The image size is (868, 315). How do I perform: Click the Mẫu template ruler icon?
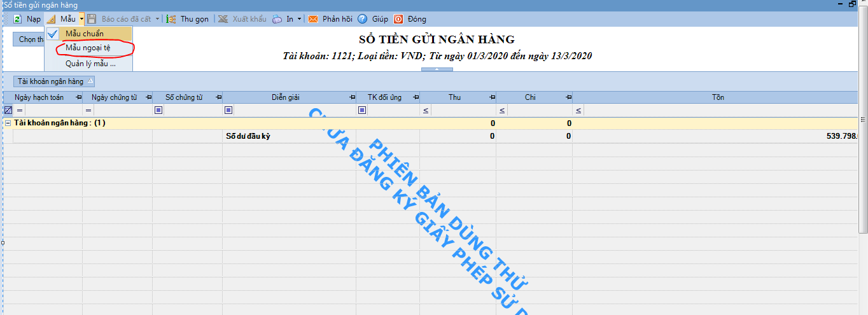(52, 19)
